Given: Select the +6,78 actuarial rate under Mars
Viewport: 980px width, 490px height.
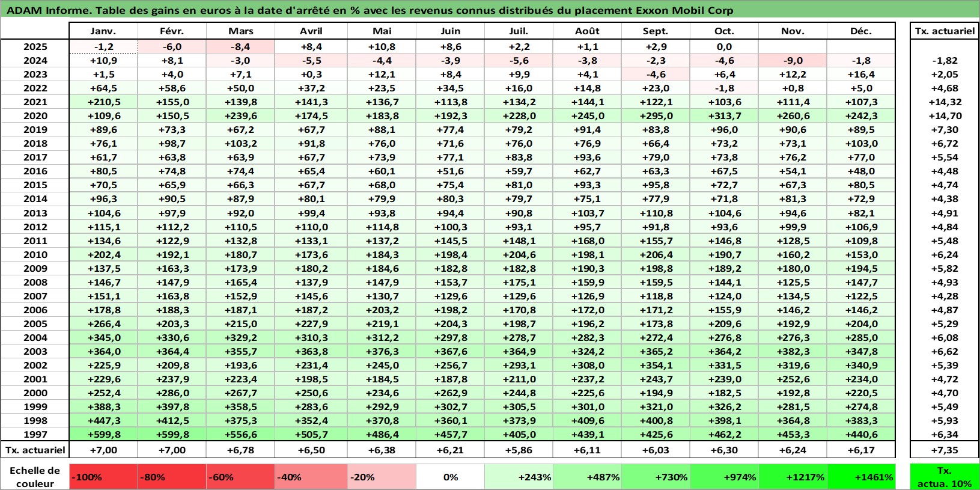Looking at the screenshot, I should pyautogui.click(x=240, y=450).
